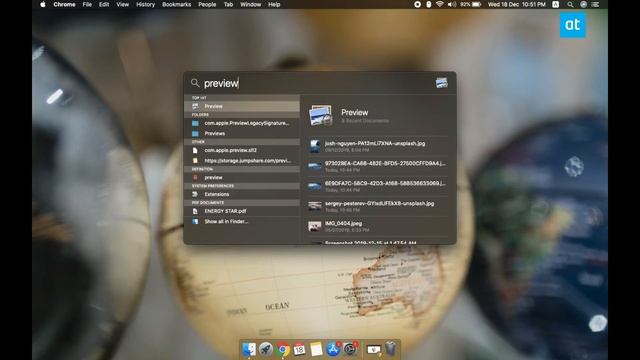The image size is (640, 360).
Task: Select the Previews folder result
Action: pyautogui.click(x=242, y=133)
